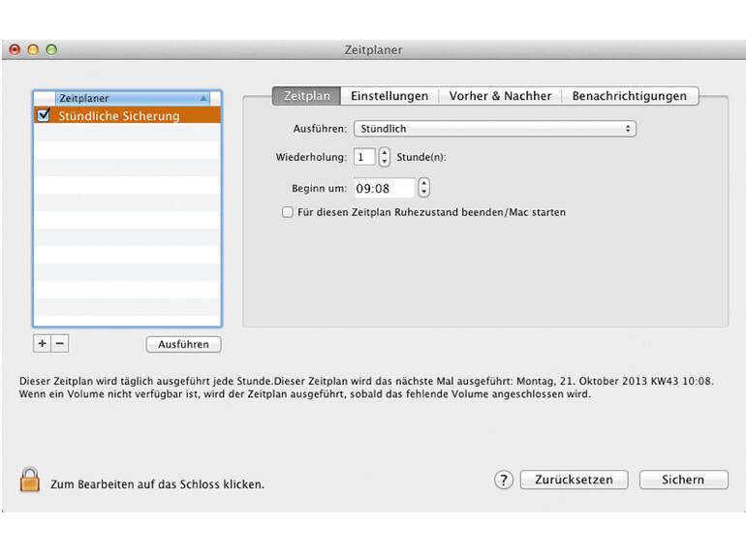Image resolution: width=746 pixels, height=560 pixels.
Task: Remove selected schedule with minus button
Action: pyautogui.click(x=60, y=344)
